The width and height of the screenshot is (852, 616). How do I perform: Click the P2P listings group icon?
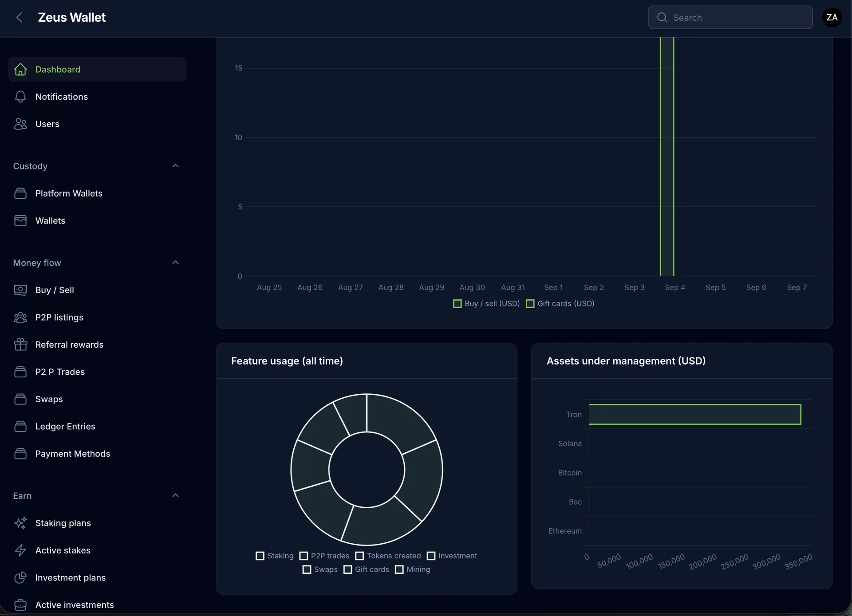20,317
